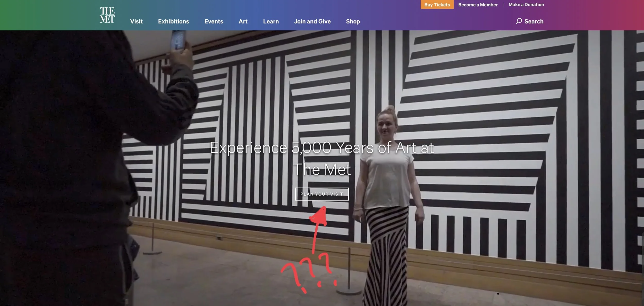Open the Exhibitions menu
The image size is (644, 306).
(173, 21)
